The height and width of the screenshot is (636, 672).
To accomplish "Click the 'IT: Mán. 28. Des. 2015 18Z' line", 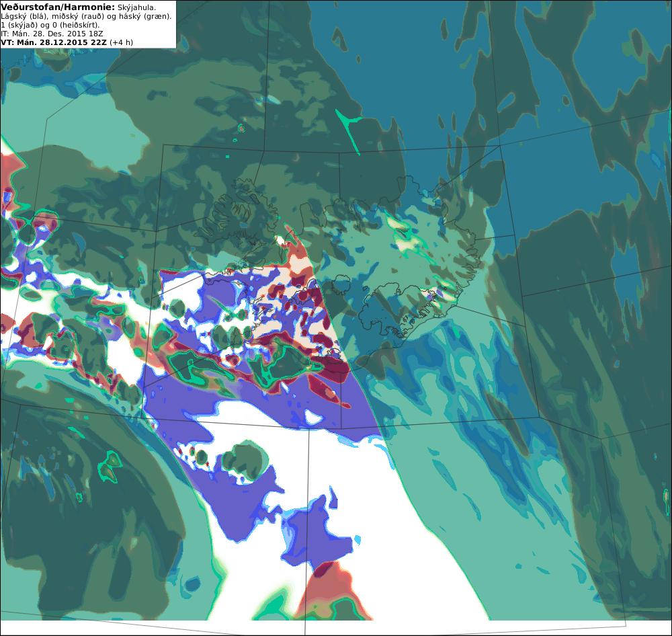I will (52, 34).
